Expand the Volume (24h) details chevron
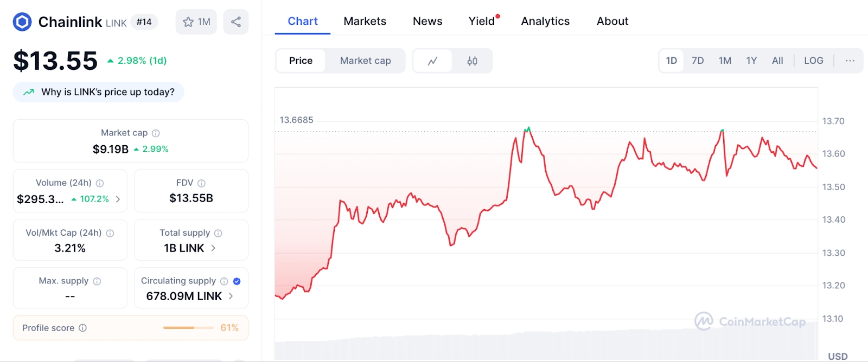The image size is (868, 362). pyautogui.click(x=118, y=199)
